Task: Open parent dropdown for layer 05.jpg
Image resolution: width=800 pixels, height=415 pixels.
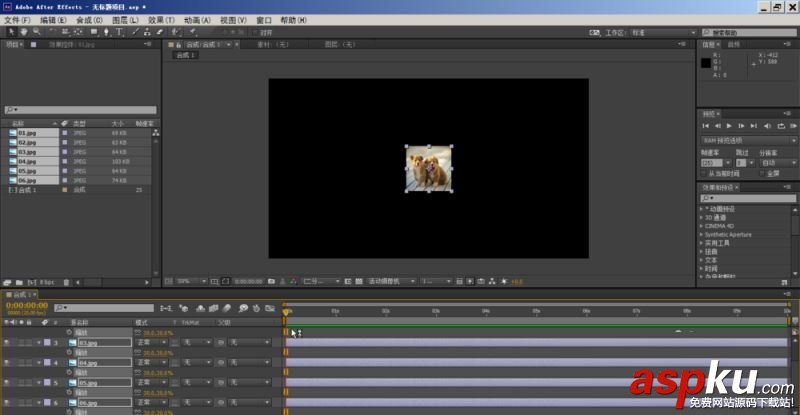Action: coord(249,382)
